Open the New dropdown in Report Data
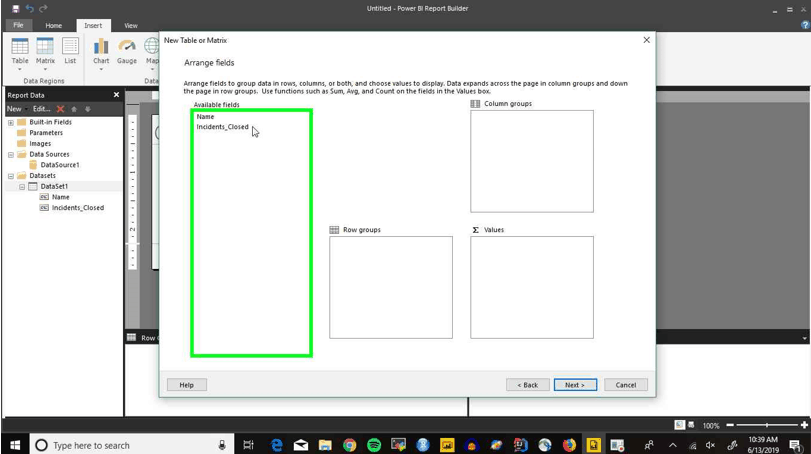Viewport: 811px width, 454px height. pyautogui.click(x=16, y=109)
